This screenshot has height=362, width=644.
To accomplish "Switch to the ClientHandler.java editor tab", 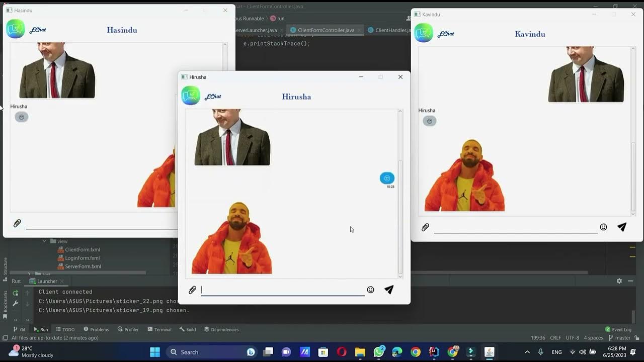I will point(390,30).
